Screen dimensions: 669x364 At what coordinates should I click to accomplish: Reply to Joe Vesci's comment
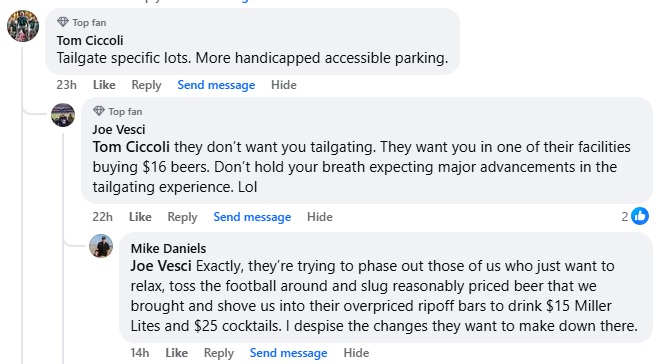(182, 217)
